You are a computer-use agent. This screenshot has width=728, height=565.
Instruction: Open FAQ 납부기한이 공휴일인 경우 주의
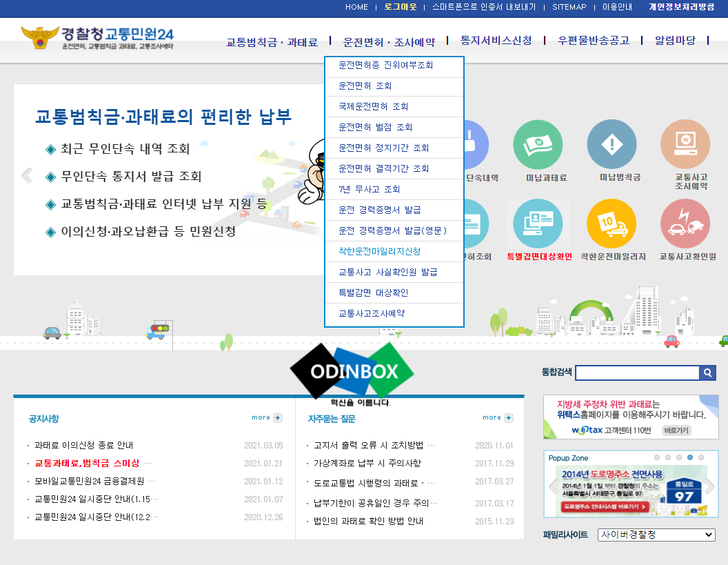[371, 503]
